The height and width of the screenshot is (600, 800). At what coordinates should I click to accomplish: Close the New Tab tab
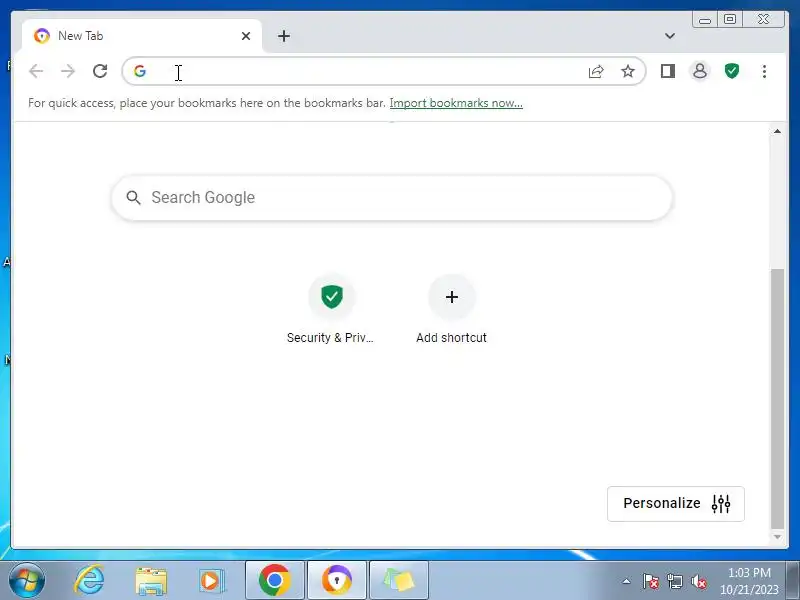click(246, 36)
